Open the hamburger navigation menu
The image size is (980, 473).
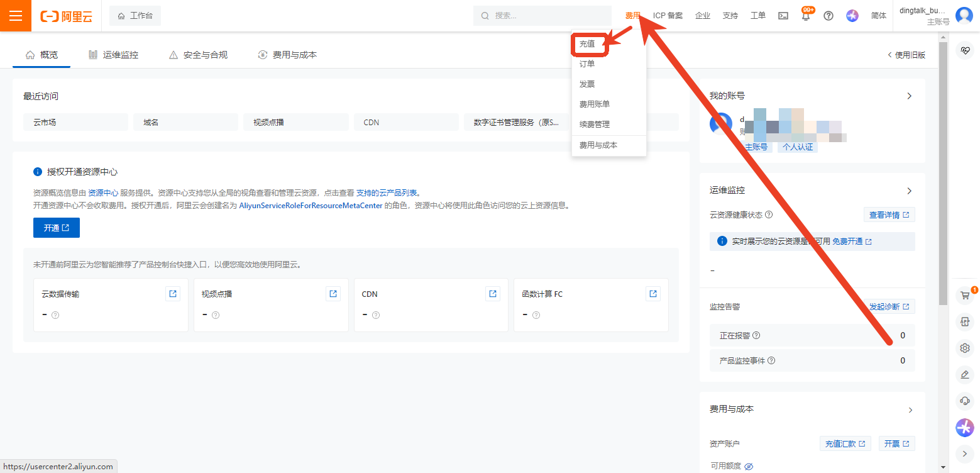click(x=16, y=16)
